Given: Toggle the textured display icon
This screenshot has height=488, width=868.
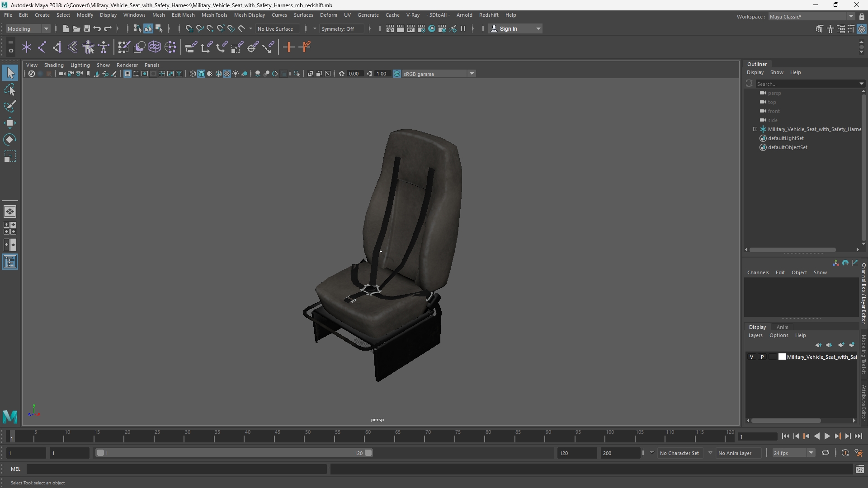Looking at the screenshot, I should coord(227,74).
